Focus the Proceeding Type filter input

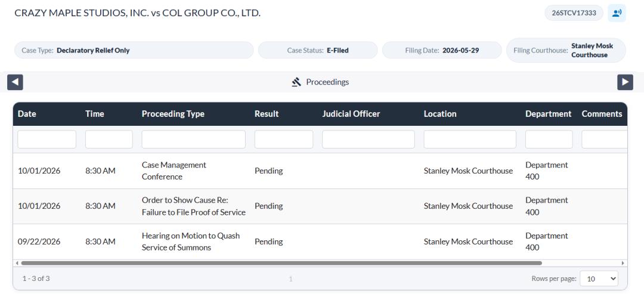193,139
